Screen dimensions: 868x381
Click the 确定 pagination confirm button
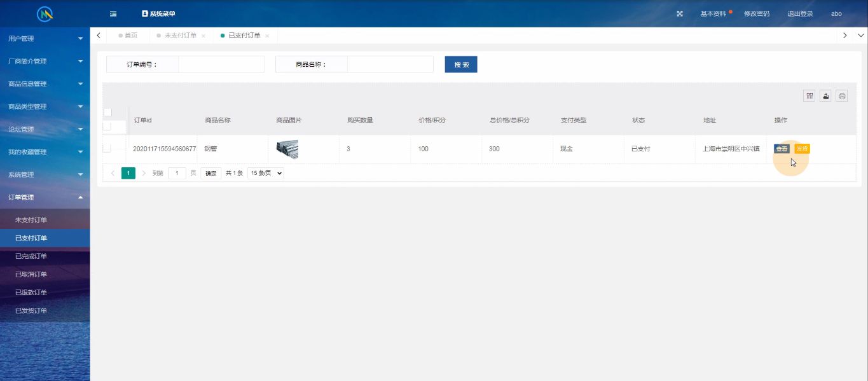point(211,173)
